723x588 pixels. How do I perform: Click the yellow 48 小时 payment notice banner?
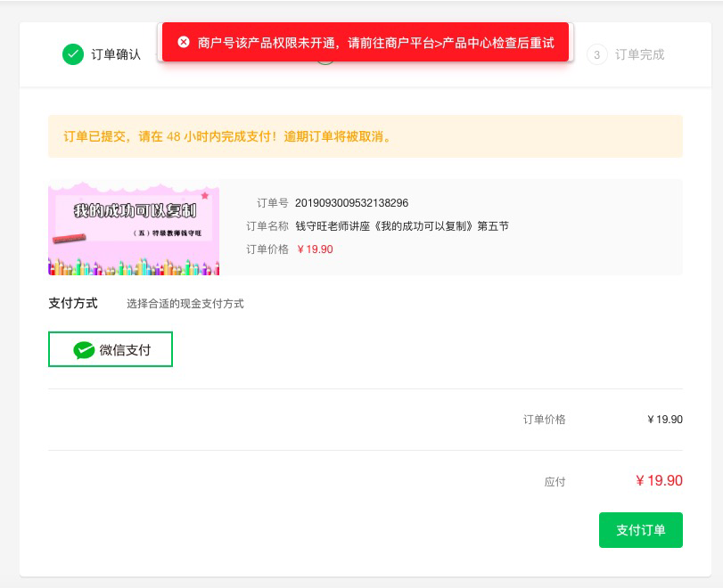(366, 136)
